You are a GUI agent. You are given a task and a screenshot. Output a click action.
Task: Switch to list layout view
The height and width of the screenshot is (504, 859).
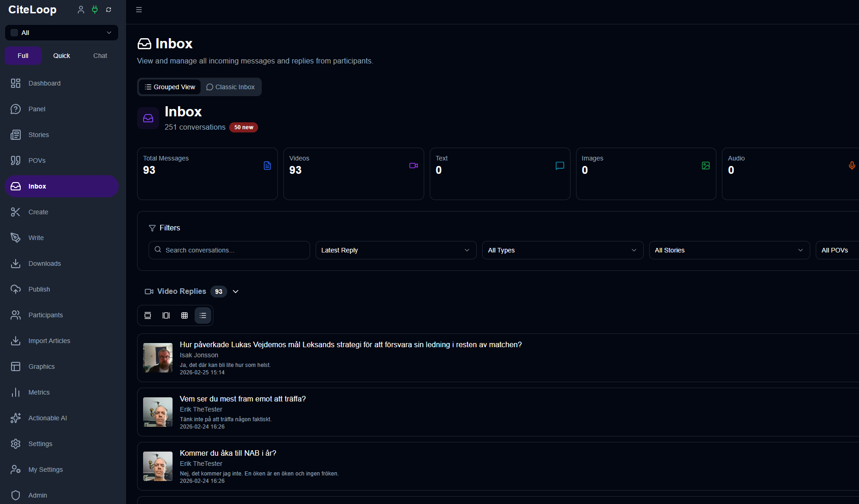(x=203, y=315)
